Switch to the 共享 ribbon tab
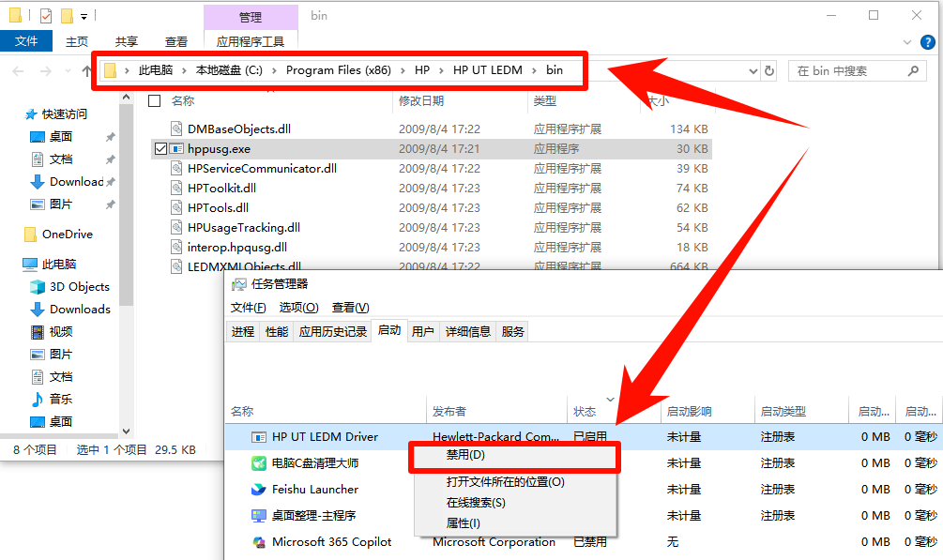 [x=127, y=41]
